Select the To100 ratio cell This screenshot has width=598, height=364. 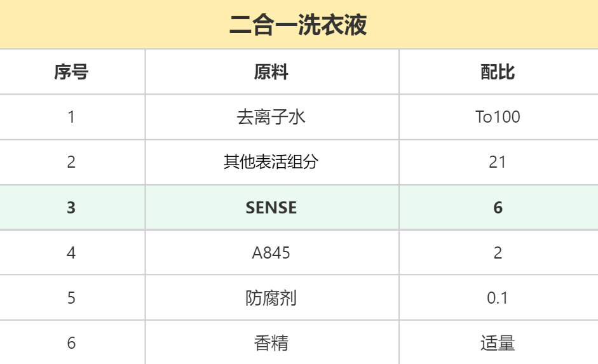point(498,117)
